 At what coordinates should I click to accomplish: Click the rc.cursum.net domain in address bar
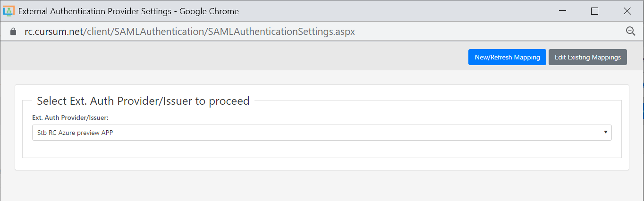click(x=53, y=32)
